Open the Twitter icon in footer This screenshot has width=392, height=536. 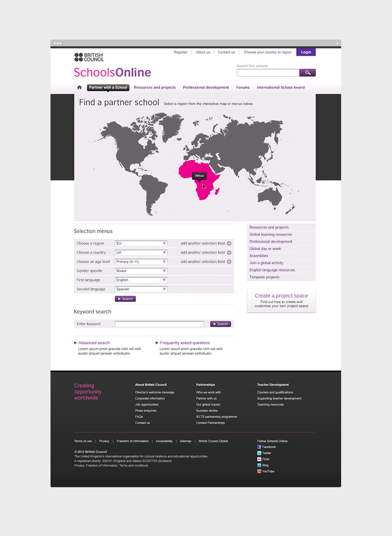259,453
